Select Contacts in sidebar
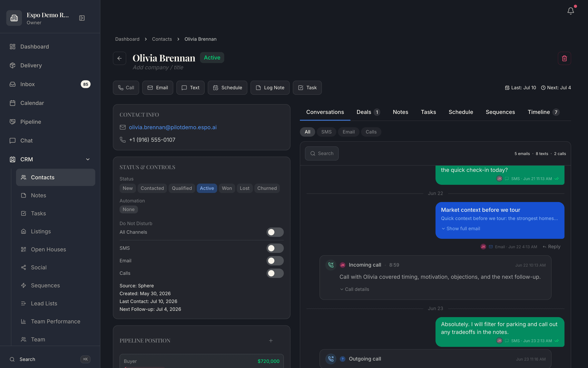 (55, 177)
